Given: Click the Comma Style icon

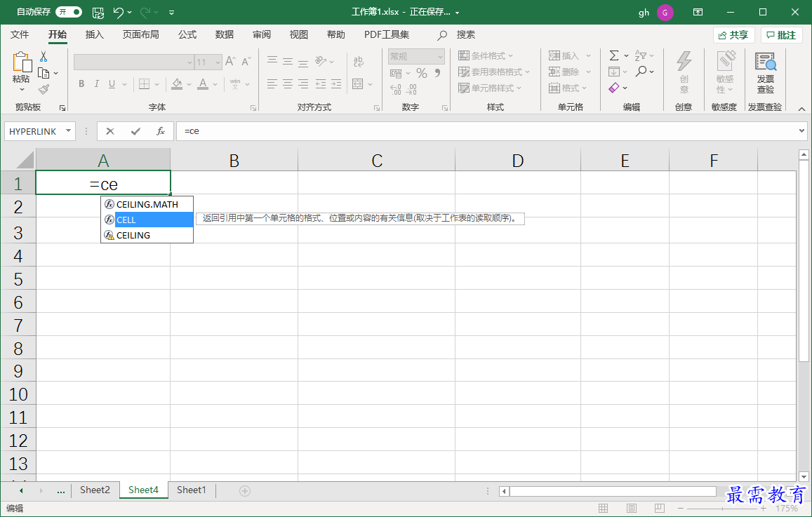Looking at the screenshot, I should point(438,73).
